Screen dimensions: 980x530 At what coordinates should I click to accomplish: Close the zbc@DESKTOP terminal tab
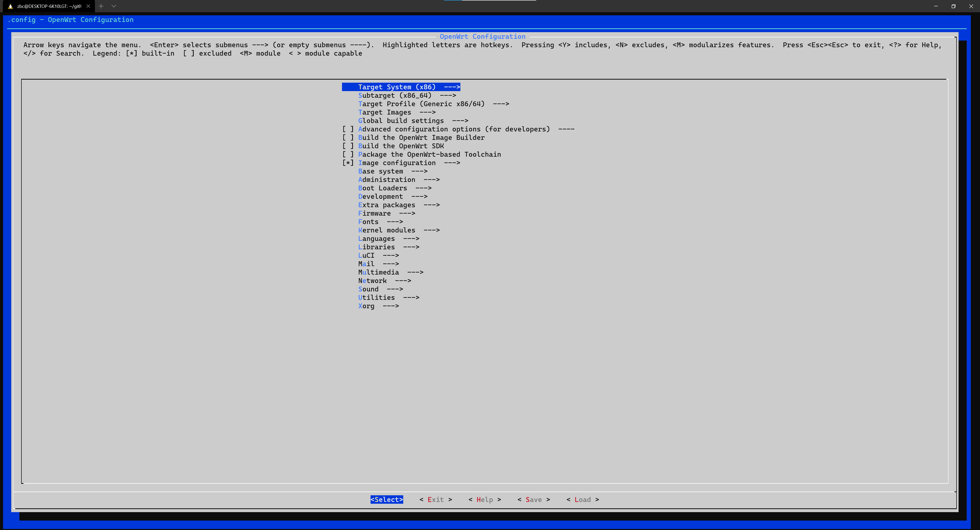click(88, 6)
